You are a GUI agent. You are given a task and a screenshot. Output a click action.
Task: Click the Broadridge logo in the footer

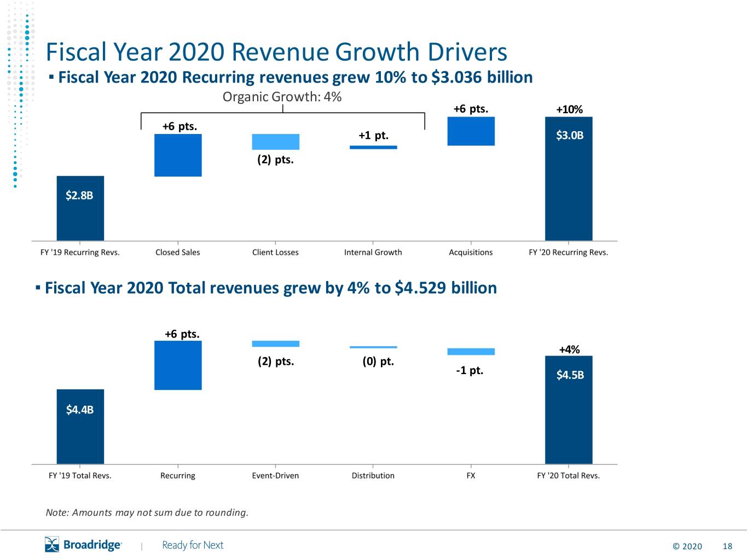[x=83, y=545]
